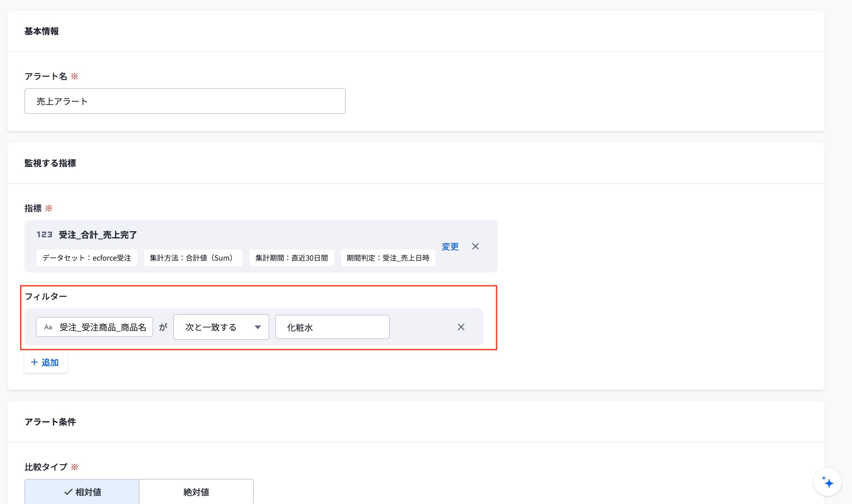This screenshot has width=852, height=504.
Task: Click the 集計方法：合計値（Sum） tag
Action: [x=193, y=258]
